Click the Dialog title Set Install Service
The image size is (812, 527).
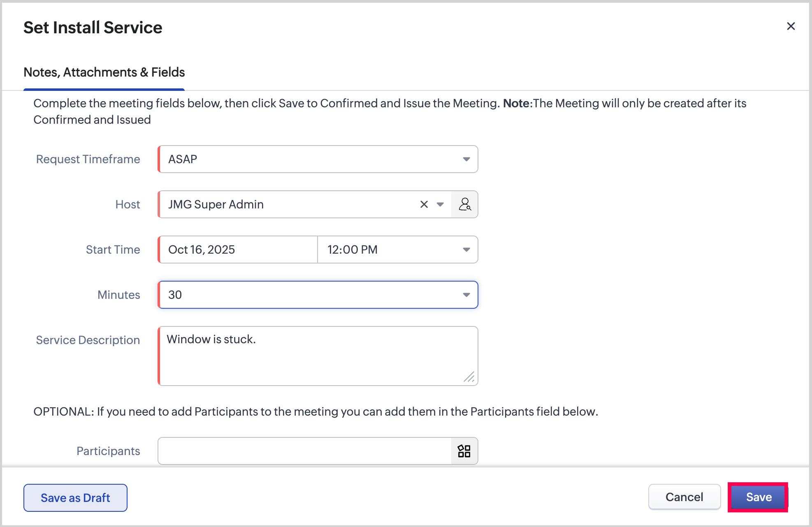93,28
